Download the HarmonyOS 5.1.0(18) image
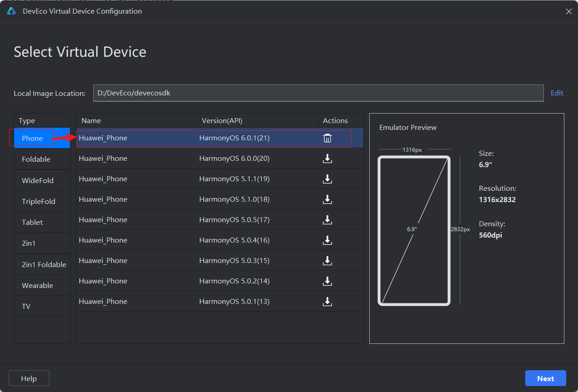The image size is (578, 392). [327, 199]
